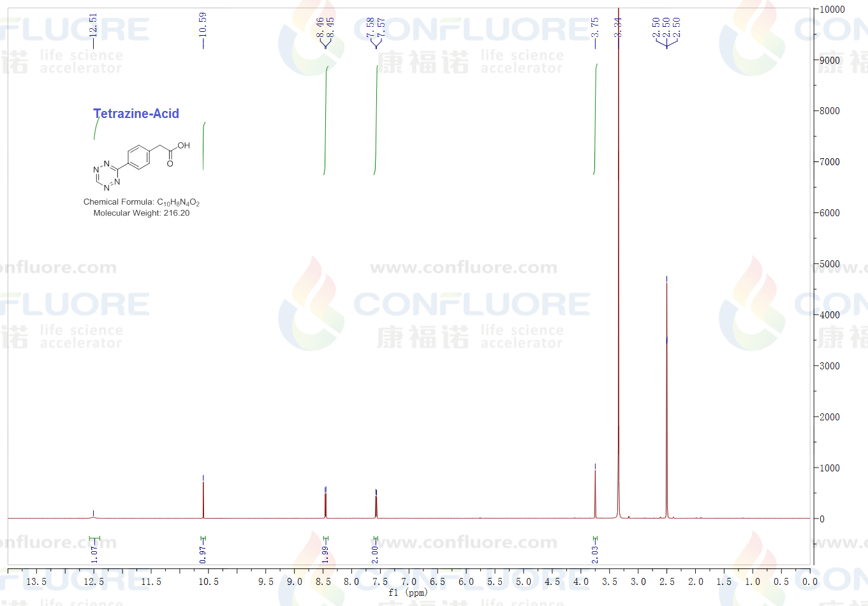Click the 7.58 ppm peak label
The width and height of the screenshot is (868, 606).
click(x=371, y=27)
